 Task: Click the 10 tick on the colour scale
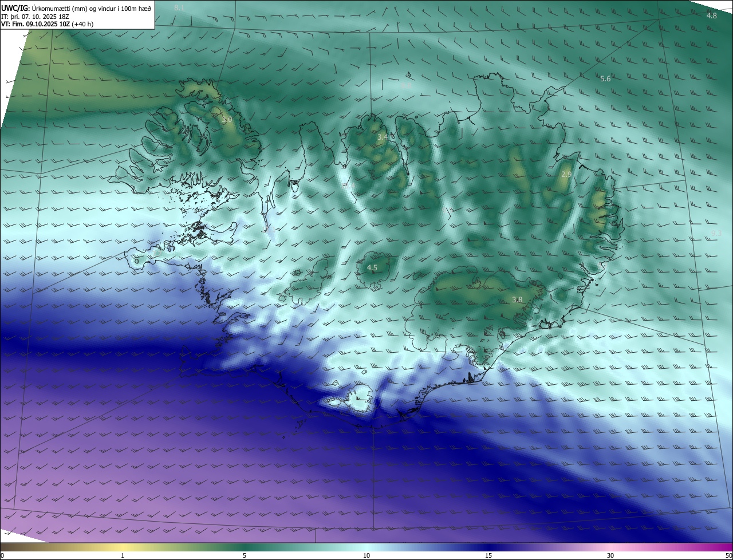click(366, 555)
